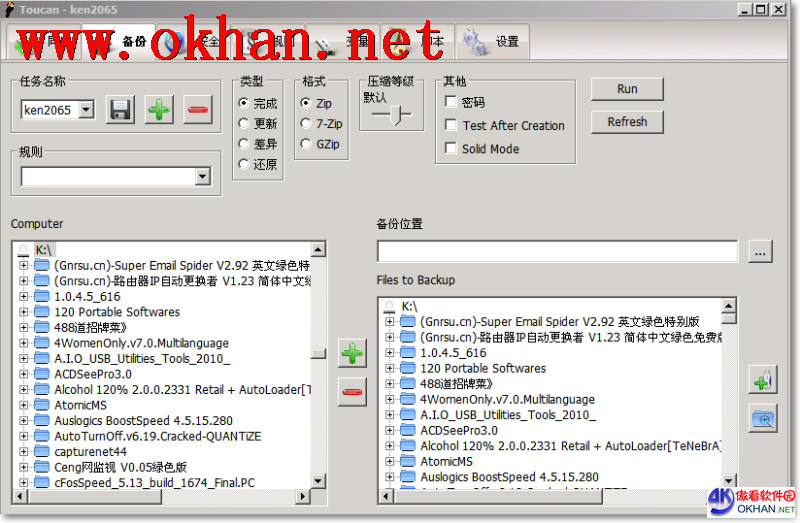800x523 pixels.
Task: Click Computer tree horizontal scrollbar right arrow
Action: pos(303,496)
